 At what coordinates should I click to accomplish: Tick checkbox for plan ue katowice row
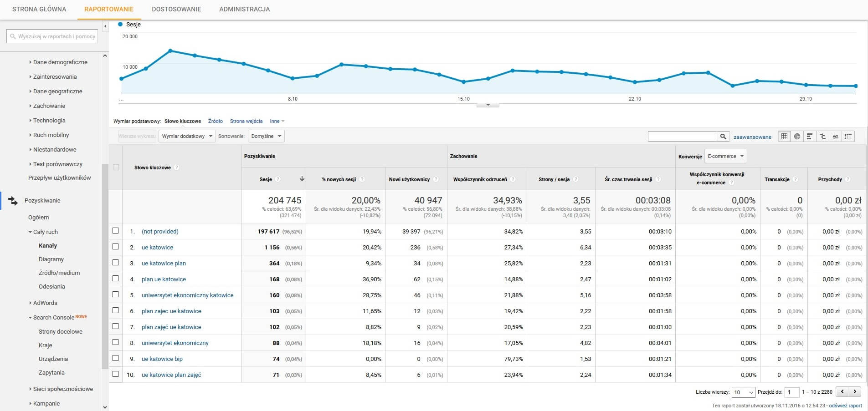[x=116, y=279]
